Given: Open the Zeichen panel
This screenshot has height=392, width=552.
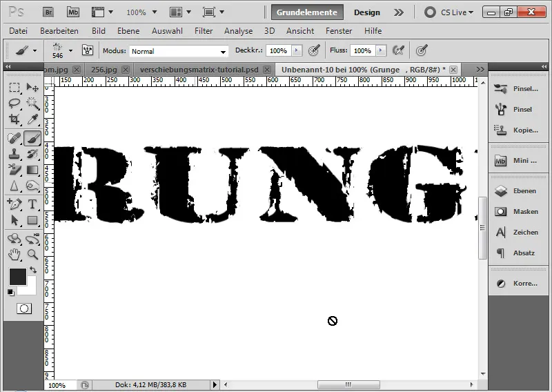Looking at the screenshot, I should click(x=518, y=233).
